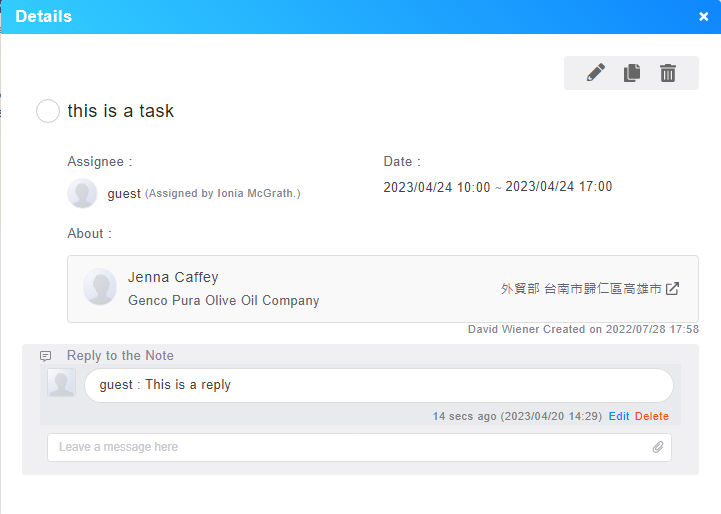Screen dimensions: 721x514
Task: Click the task title 'this is a task'
Action: 120,111
